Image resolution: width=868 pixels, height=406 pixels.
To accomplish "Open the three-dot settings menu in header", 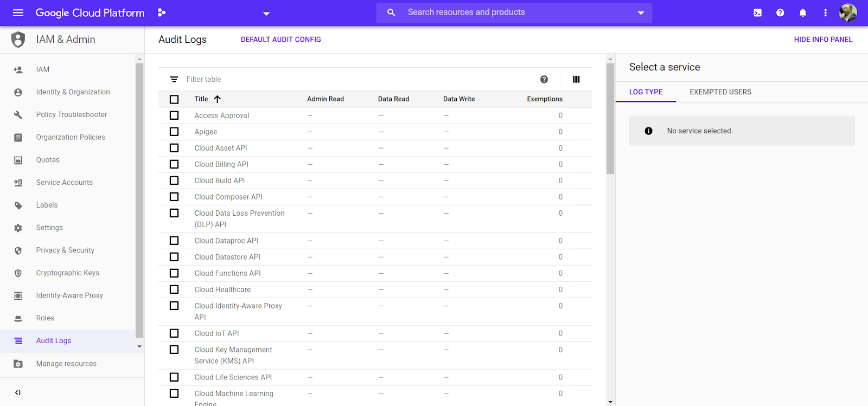I will click(825, 13).
